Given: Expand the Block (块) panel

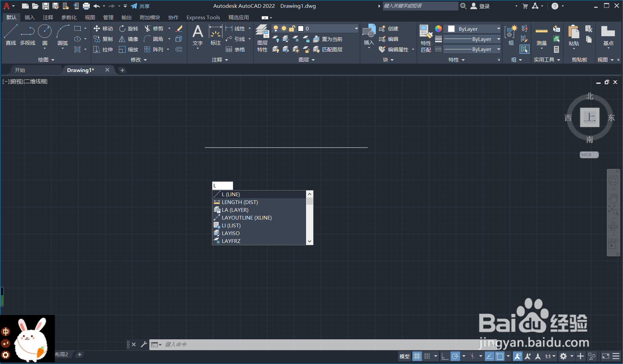Looking at the screenshot, I should [388, 60].
